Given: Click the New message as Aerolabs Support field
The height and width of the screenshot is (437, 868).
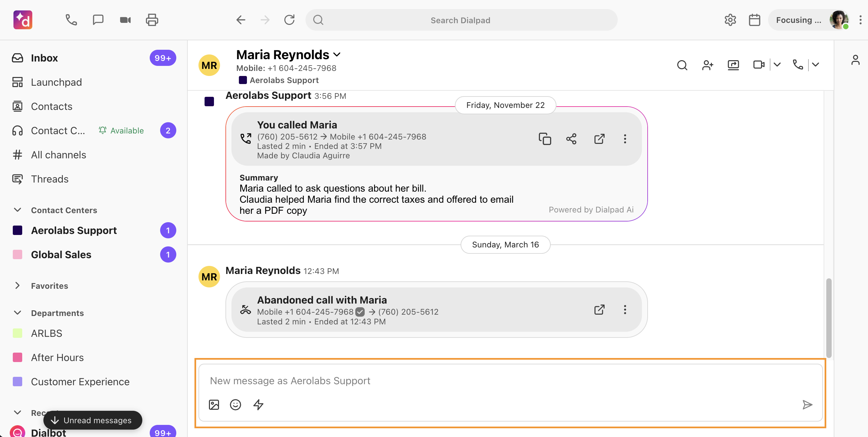Looking at the screenshot, I should coord(510,381).
